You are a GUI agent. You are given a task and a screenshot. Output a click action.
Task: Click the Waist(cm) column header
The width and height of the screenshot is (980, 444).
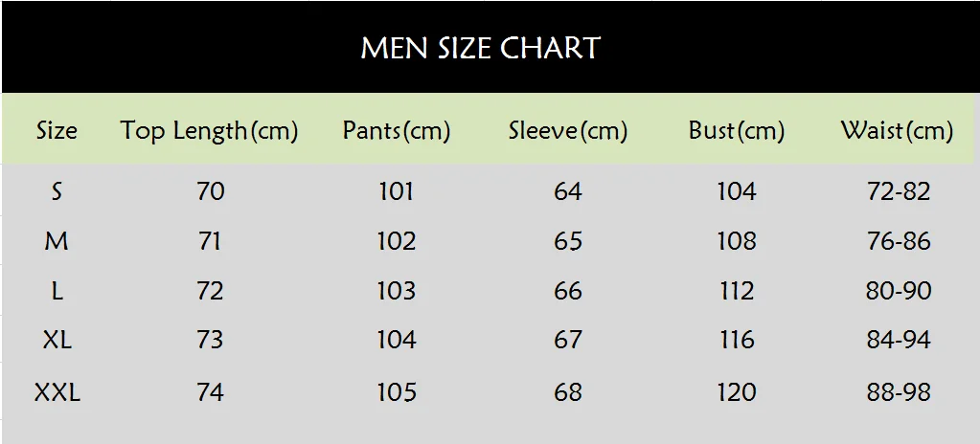(x=897, y=130)
